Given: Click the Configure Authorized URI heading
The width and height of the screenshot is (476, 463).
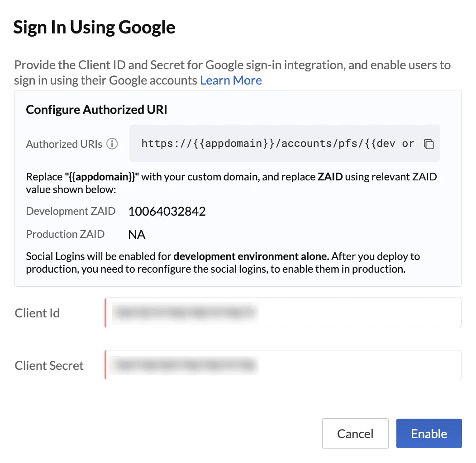Looking at the screenshot, I should coord(96,110).
